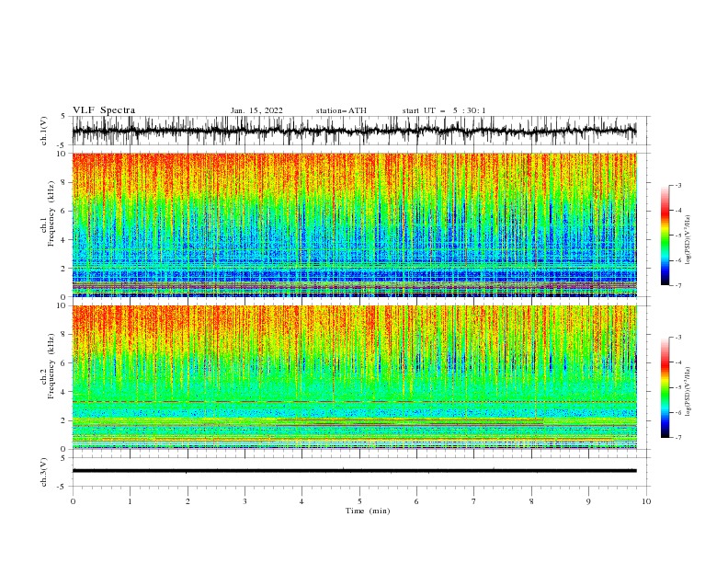
Task: Click the ch.1 spectrogram 4 kHz tick label
Action: [x=63, y=240]
